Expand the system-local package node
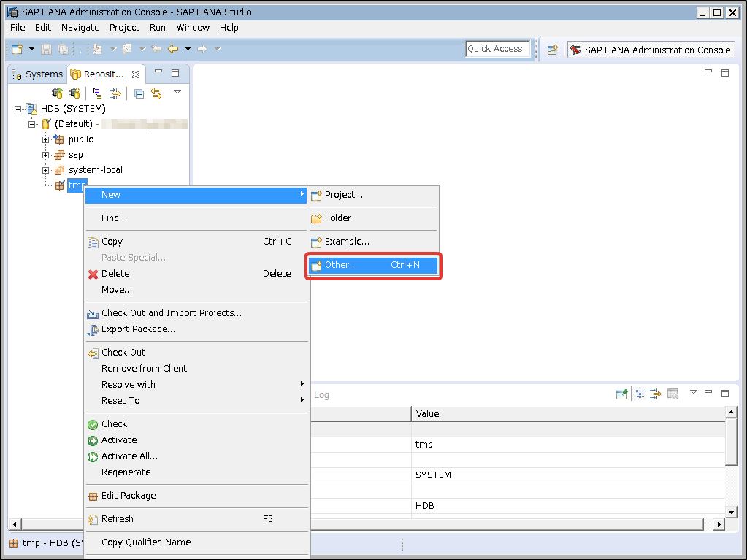The height and width of the screenshot is (560, 747). tap(45, 170)
